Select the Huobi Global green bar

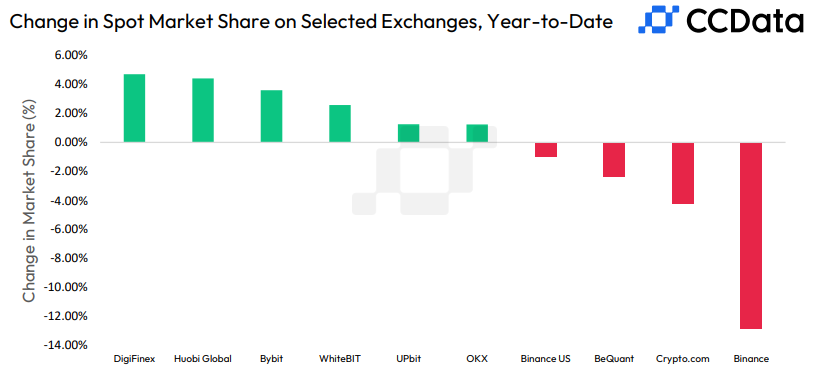(x=203, y=110)
